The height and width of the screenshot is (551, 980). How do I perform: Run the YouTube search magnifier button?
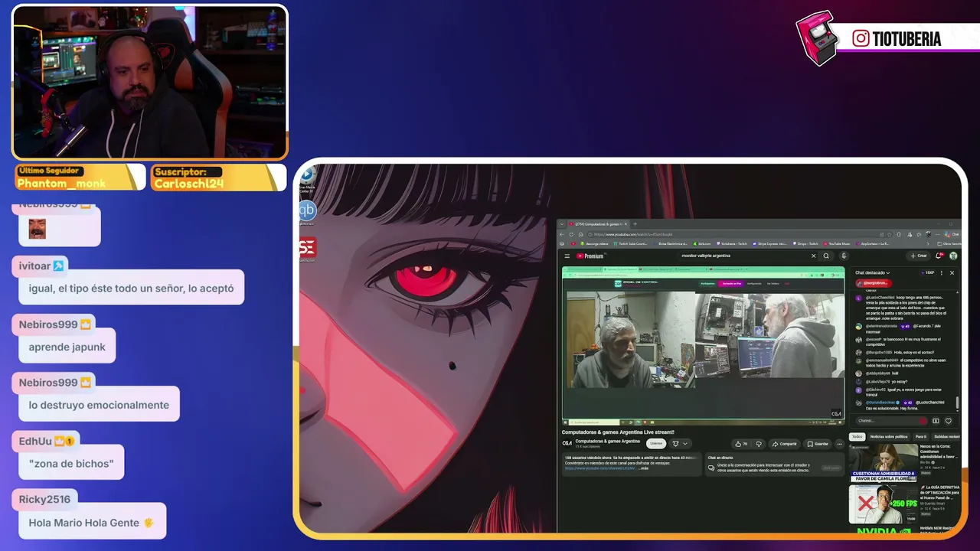pos(826,256)
